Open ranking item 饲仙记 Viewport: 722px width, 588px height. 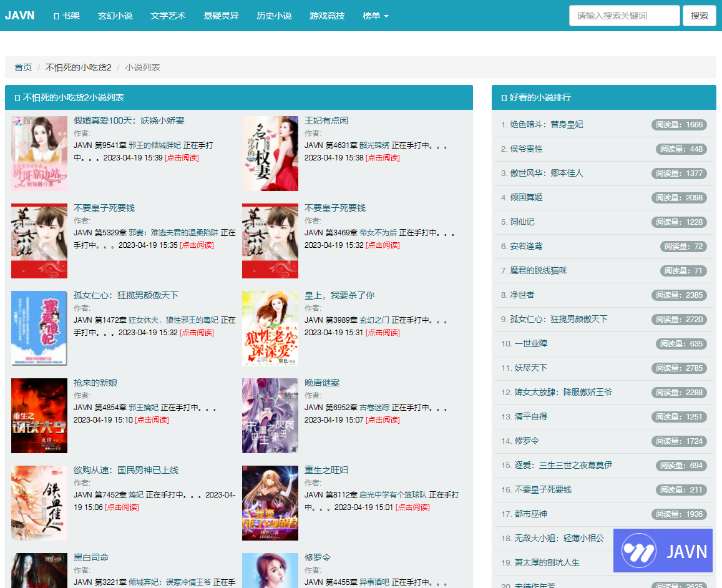pos(522,222)
